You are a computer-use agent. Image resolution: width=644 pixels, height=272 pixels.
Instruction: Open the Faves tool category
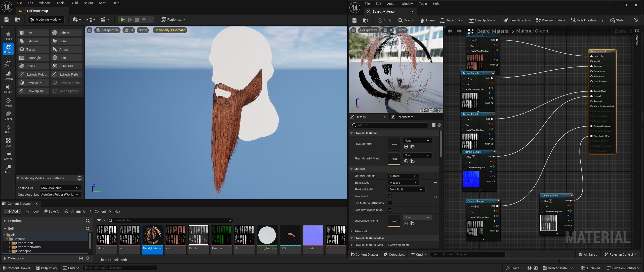pos(8,35)
